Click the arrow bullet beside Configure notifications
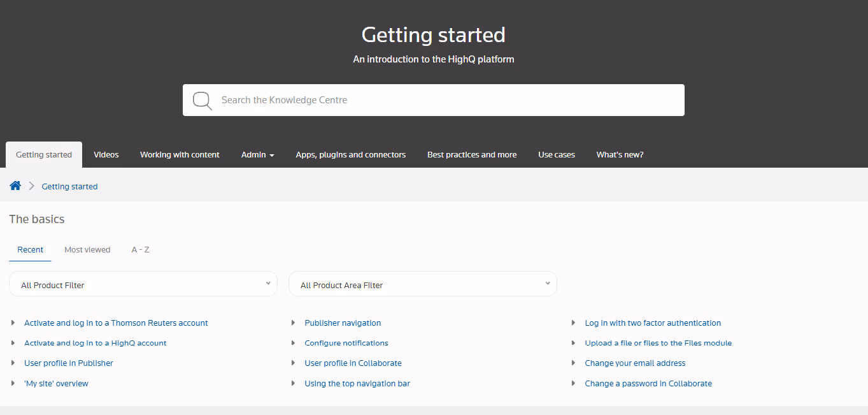Viewport: 868px width, 415px height. click(293, 343)
